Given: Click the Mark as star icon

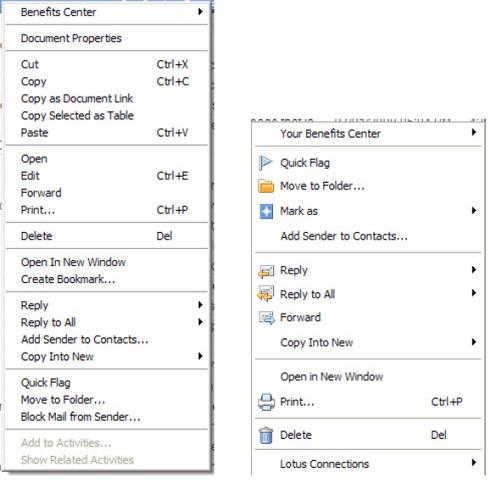Looking at the screenshot, I should 266,211.
